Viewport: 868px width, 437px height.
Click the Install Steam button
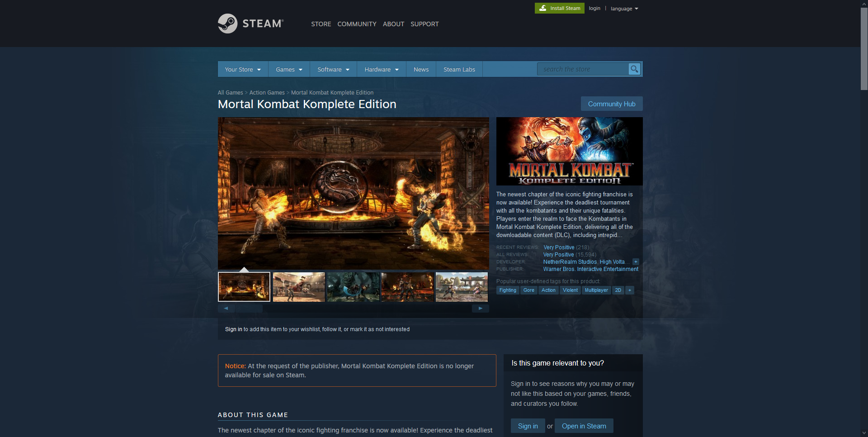coord(559,8)
